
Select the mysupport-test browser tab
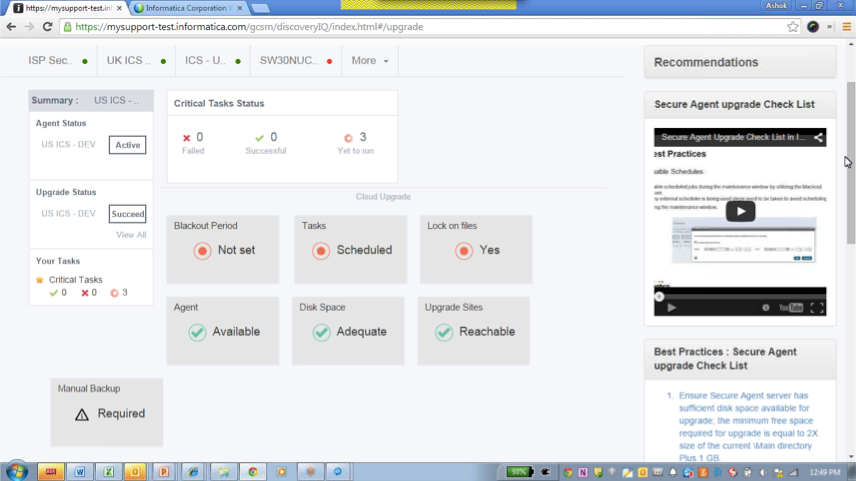click(68, 8)
